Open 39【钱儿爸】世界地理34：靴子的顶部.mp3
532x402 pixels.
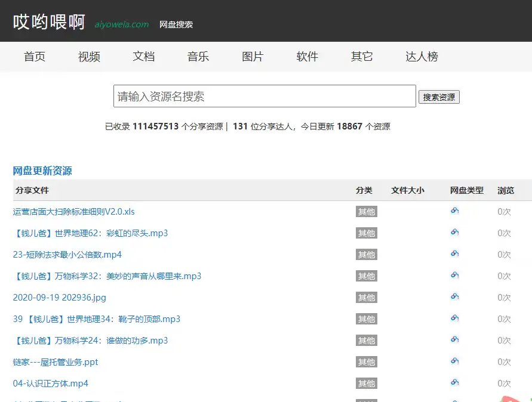coord(96,319)
